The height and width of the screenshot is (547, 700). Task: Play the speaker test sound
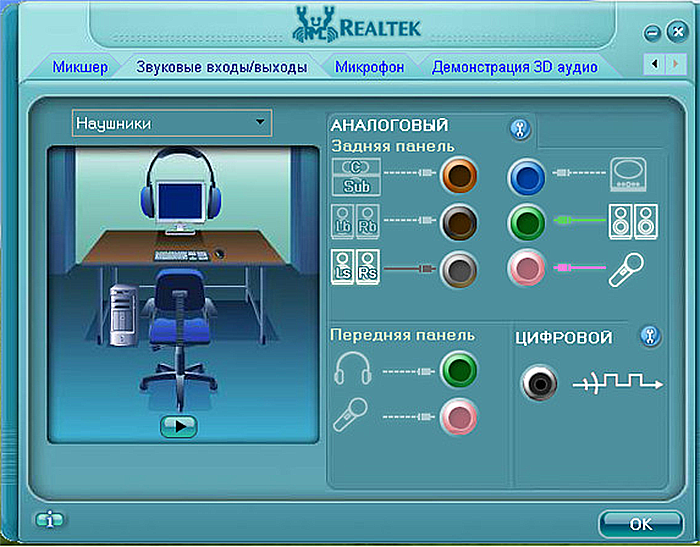pos(179,426)
